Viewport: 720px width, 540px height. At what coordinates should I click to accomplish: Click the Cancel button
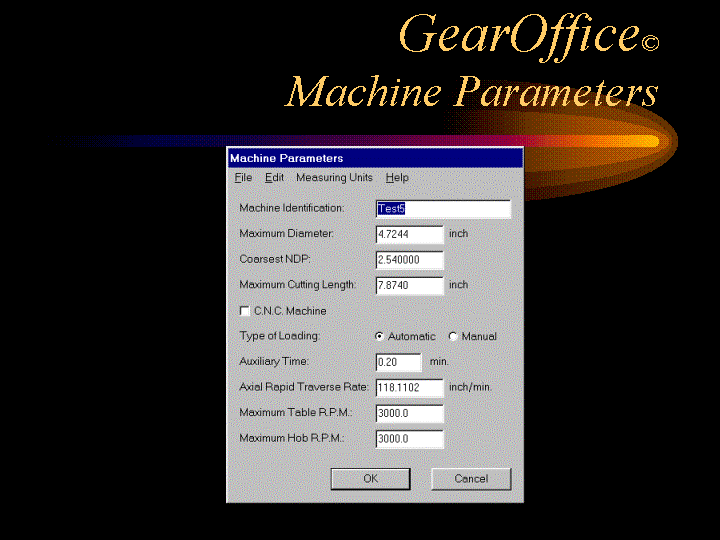click(471, 479)
